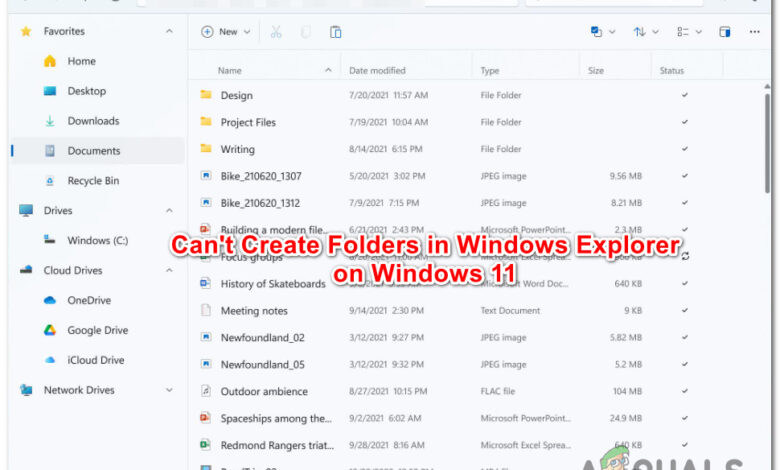Click the file list vertical scrollbar

(768, 141)
